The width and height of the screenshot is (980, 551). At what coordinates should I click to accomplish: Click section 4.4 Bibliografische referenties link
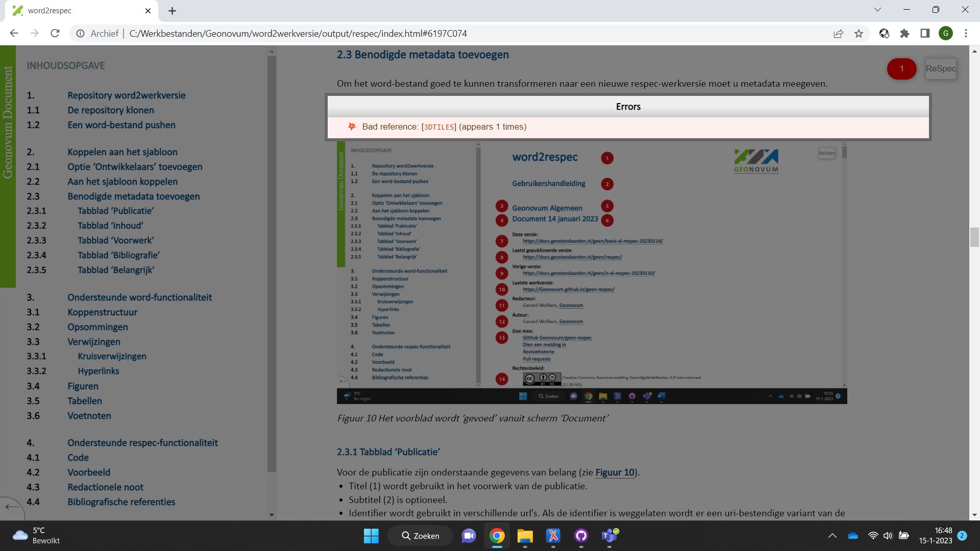pyautogui.click(x=121, y=502)
